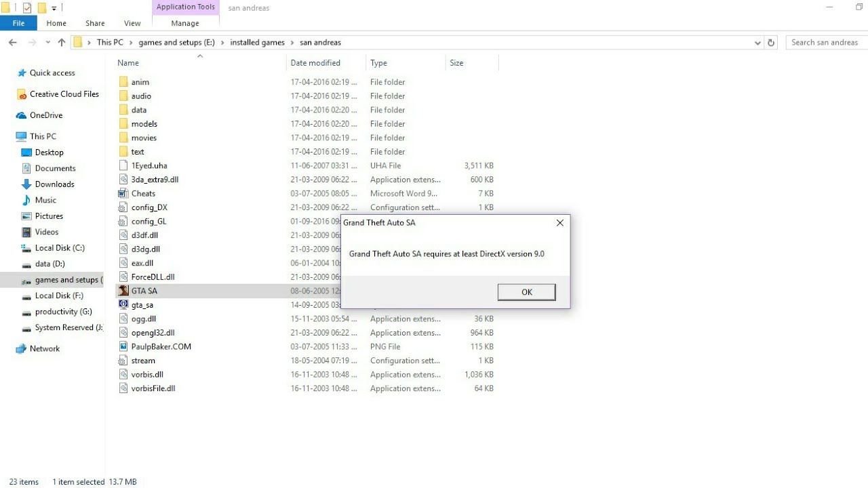Open the View ribbon tab

[132, 23]
